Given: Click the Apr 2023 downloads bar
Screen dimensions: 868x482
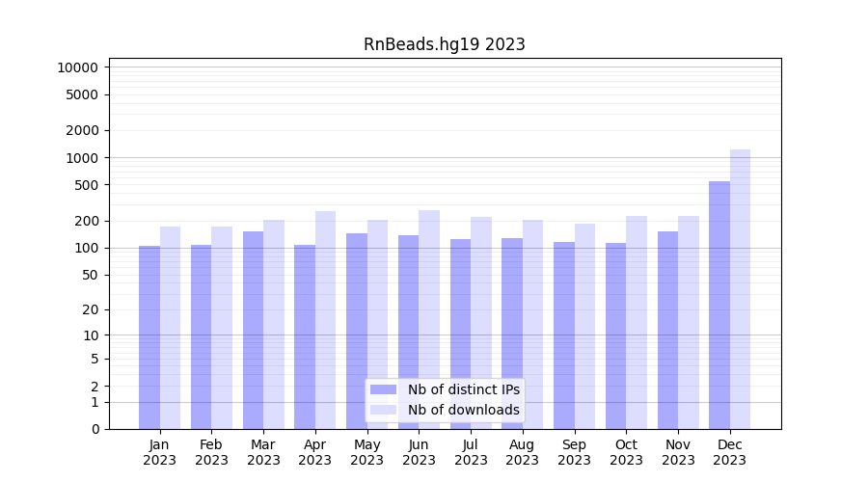Looking at the screenshot, I should (325, 320).
